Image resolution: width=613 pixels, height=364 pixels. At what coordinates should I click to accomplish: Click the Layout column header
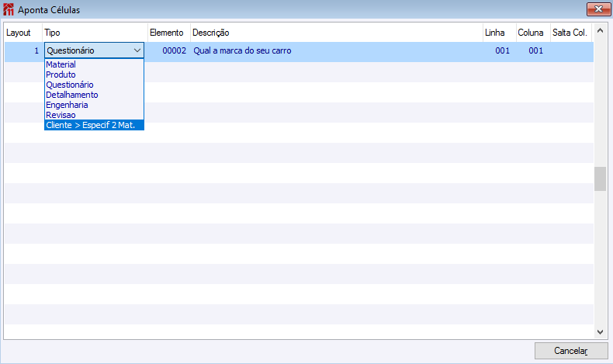pyautogui.click(x=23, y=33)
